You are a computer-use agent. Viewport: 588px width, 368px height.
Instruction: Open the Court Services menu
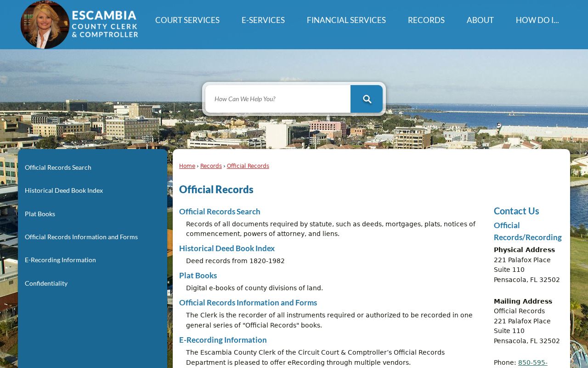click(x=187, y=20)
